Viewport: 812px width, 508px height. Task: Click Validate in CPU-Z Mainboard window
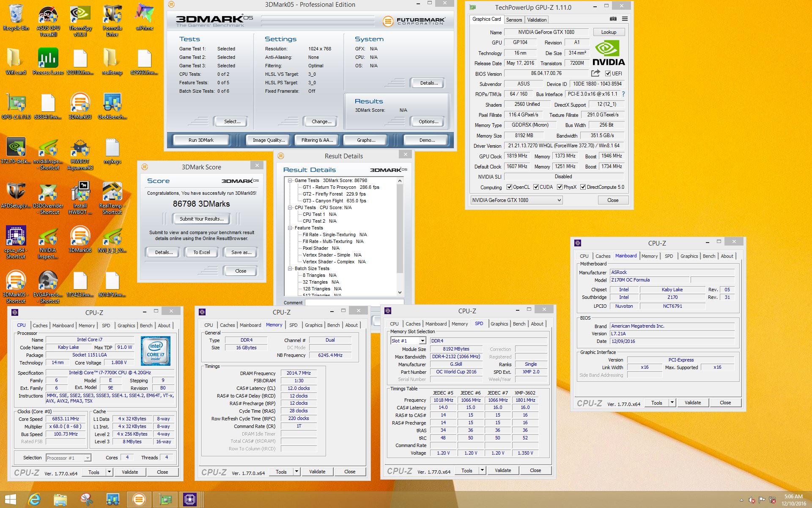click(692, 403)
